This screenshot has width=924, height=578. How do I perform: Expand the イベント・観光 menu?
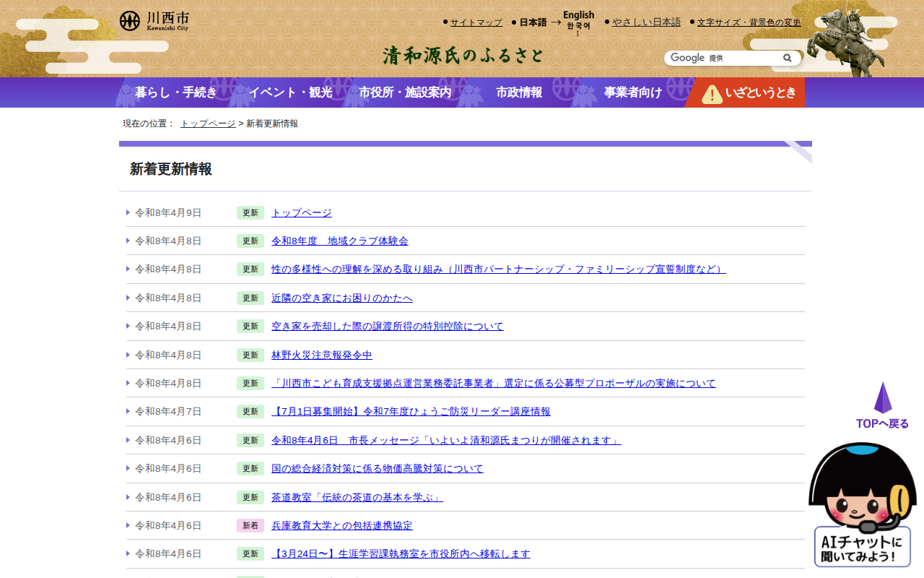(x=290, y=92)
